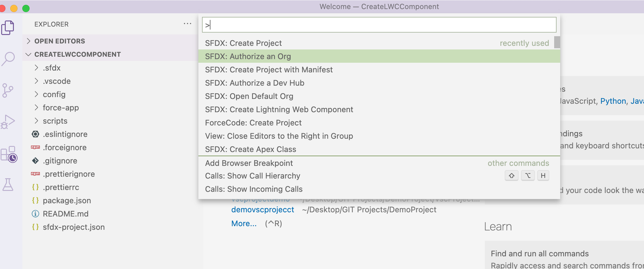Screen dimensions: 644x269
Task: Open the Source Control view icon
Action: click(x=8, y=90)
